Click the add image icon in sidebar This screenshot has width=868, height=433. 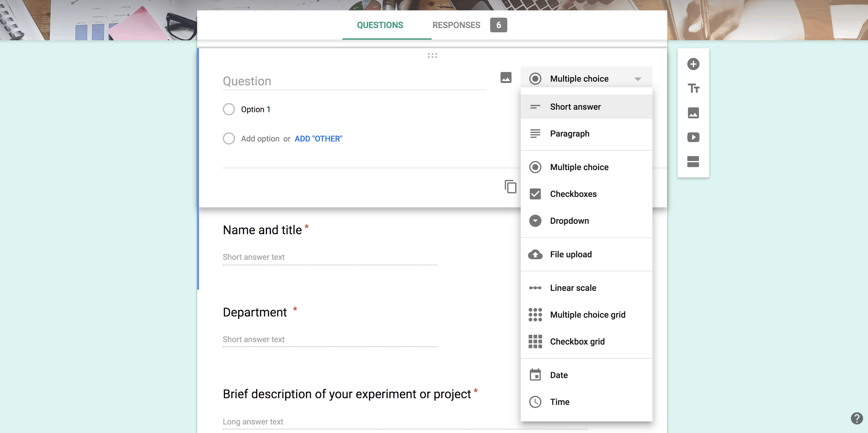click(x=694, y=113)
